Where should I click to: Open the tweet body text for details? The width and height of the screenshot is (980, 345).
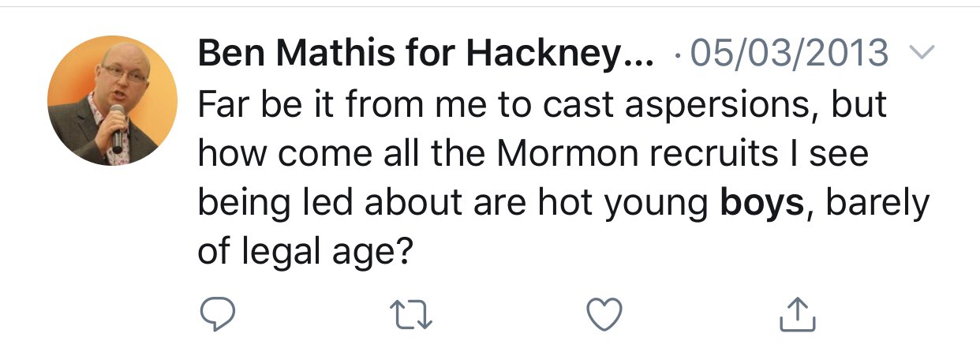click(x=552, y=154)
